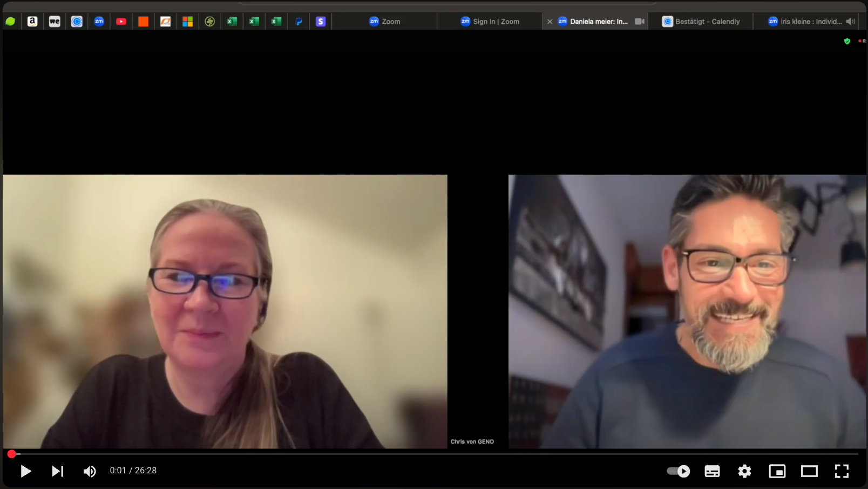
Task: Open the pinned tab with the 'we' logo
Action: click(55, 22)
